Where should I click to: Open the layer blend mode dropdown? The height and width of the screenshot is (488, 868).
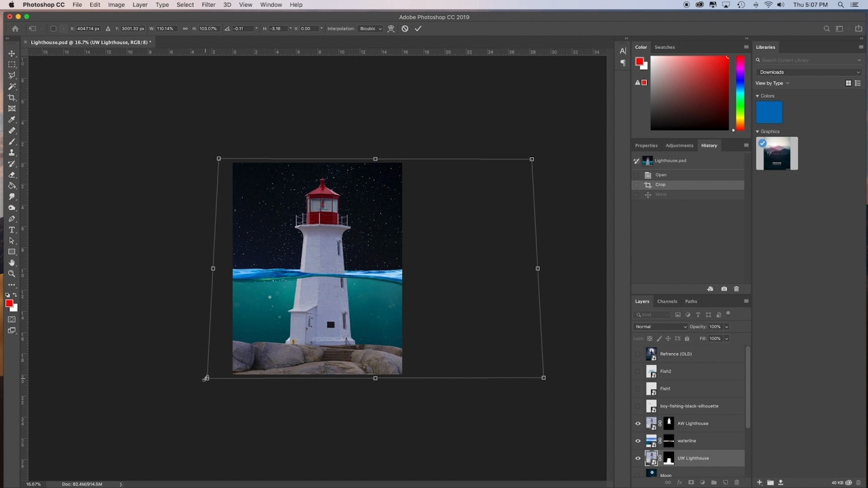point(660,327)
